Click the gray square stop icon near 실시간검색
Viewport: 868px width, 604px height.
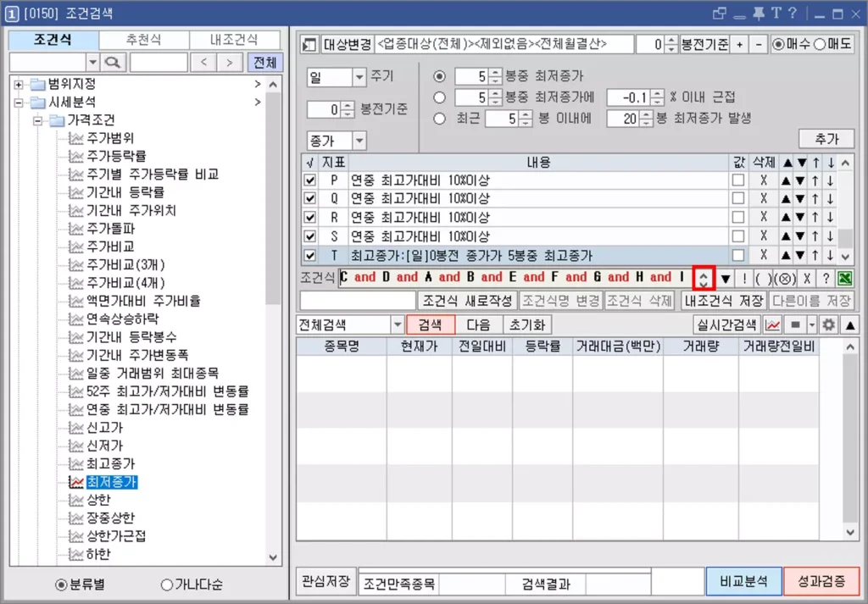coord(795,325)
